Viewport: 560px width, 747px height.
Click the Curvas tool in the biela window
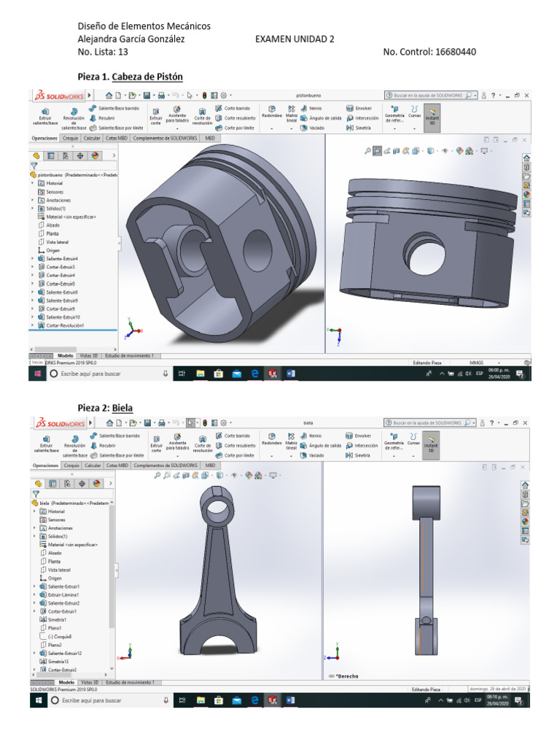tap(414, 439)
